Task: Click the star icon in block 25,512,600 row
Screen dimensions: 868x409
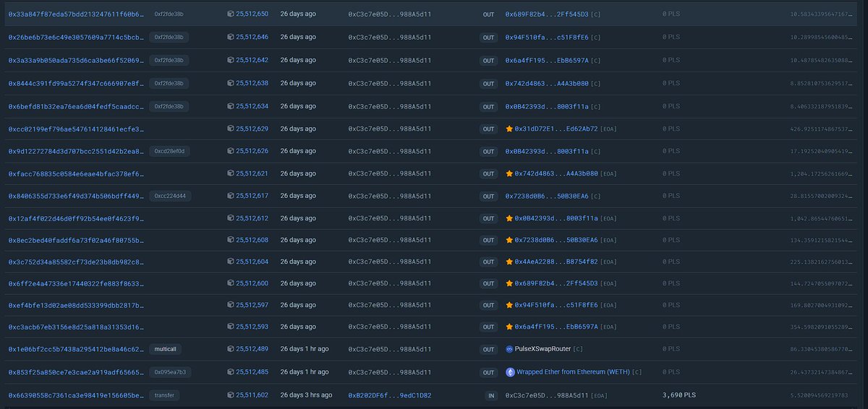Action: point(509,283)
